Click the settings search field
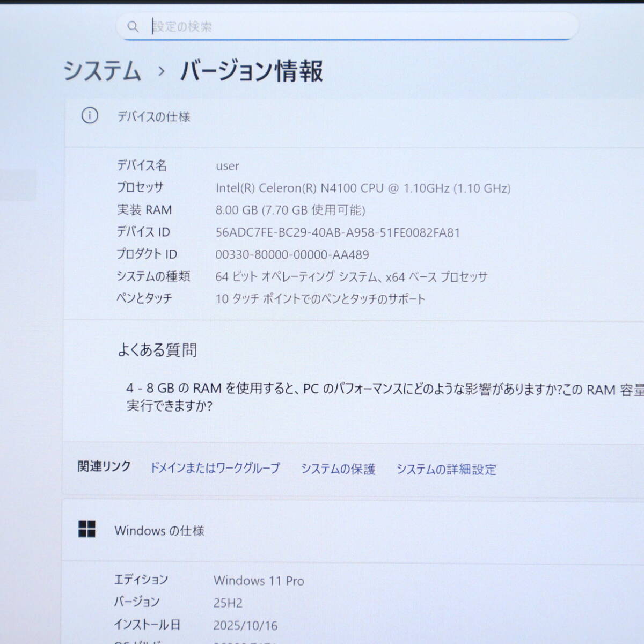 click(347, 26)
